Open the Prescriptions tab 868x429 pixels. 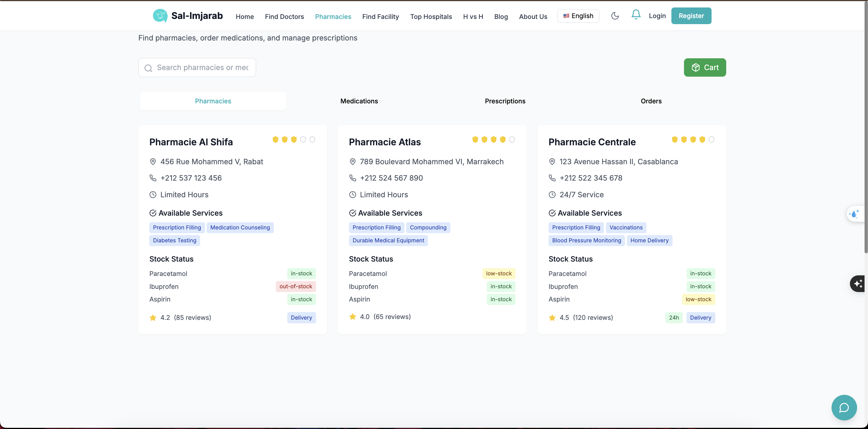(505, 101)
